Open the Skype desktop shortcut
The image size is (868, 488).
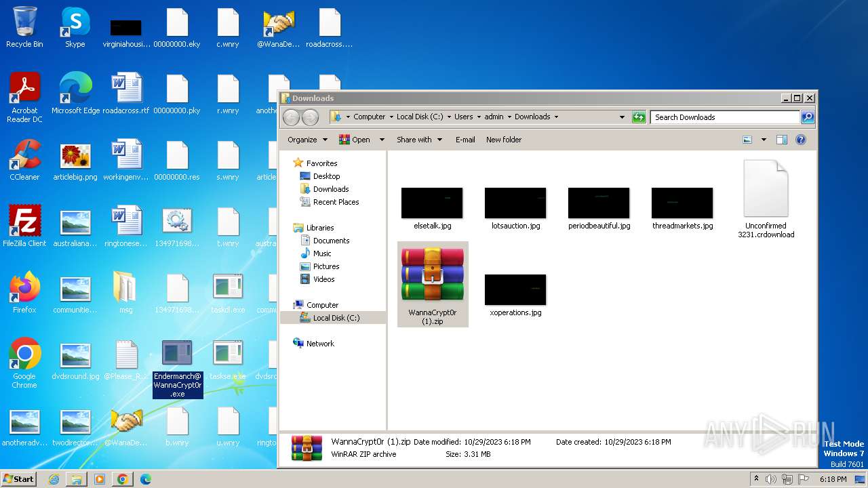(75, 28)
